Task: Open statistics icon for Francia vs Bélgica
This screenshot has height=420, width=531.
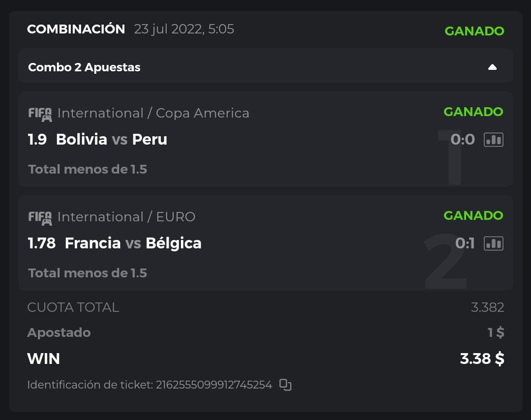Action: (493, 243)
